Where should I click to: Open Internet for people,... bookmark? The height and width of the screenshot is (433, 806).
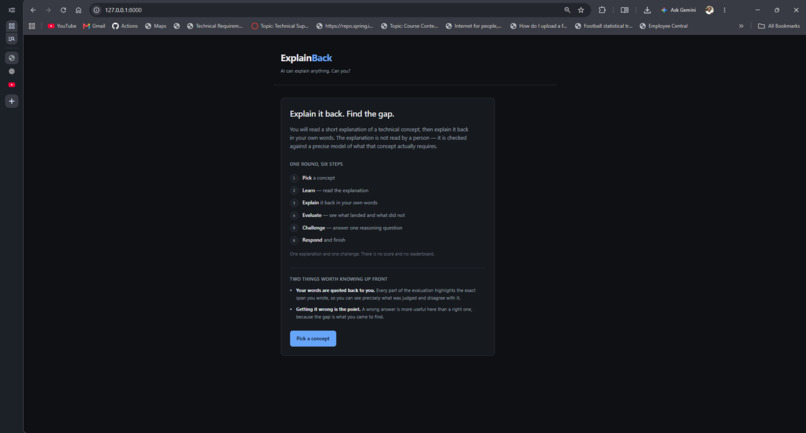click(473, 26)
